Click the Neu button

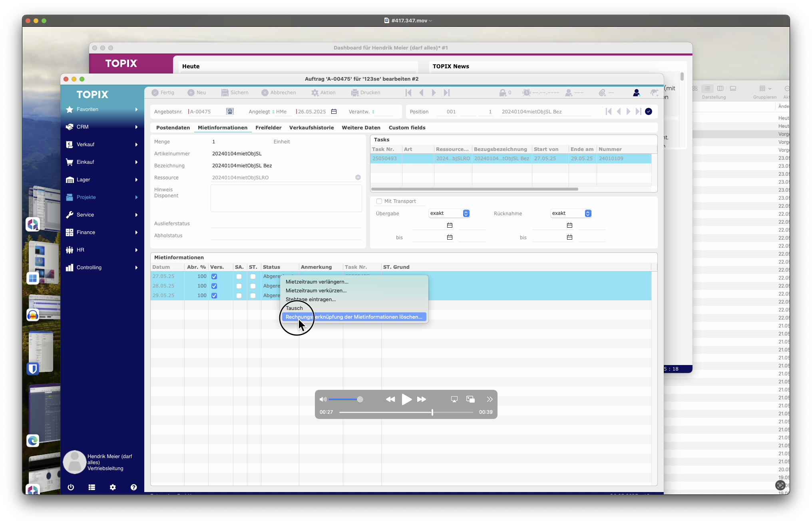(x=197, y=93)
